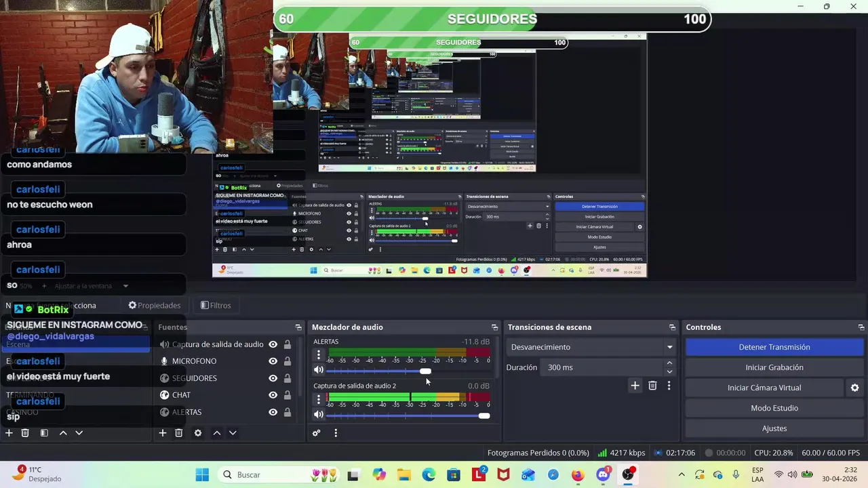The height and width of the screenshot is (488, 868).
Task: Open McAfee from taskbar
Action: pos(502,474)
